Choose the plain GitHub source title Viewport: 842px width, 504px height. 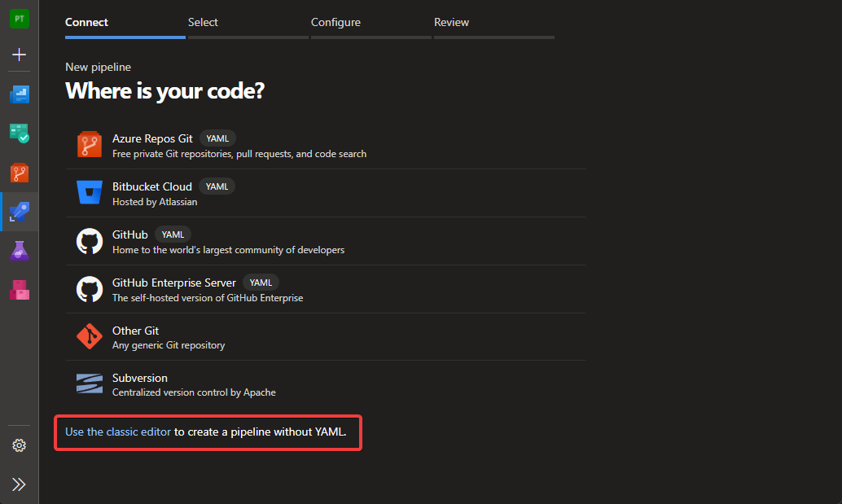(x=130, y=234)
